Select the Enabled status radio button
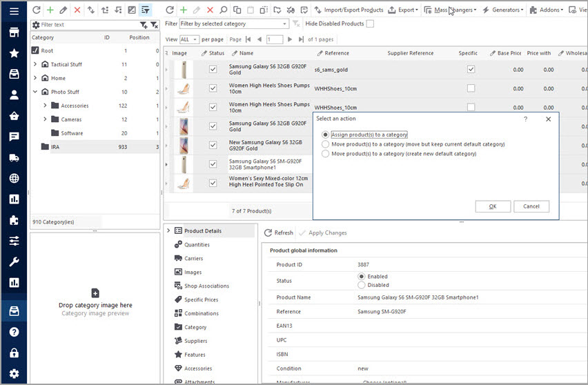Image resolution: width=588 pixels, height=385 pixels. pyautogui.click(x=362, y=276)
